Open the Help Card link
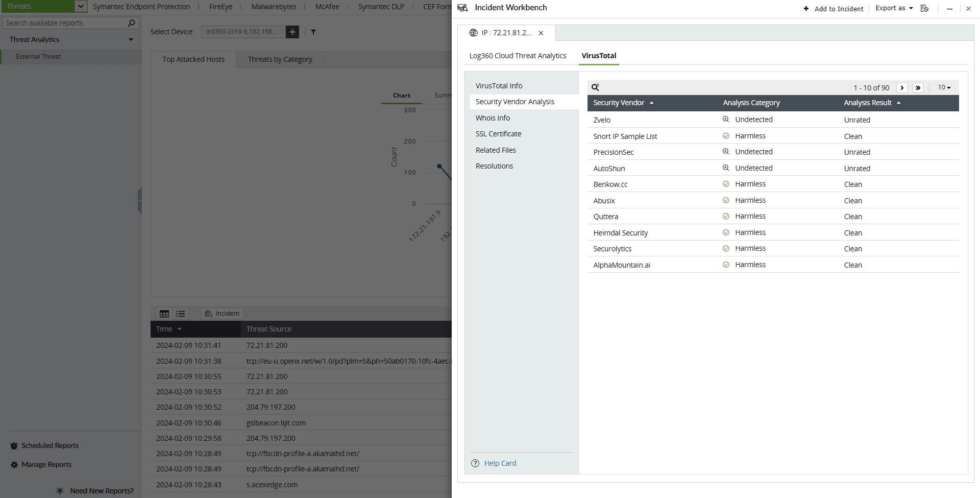Image resolution: width=980 pixels, height=498 pixels. pyautogui.click(x=500, y=463)
